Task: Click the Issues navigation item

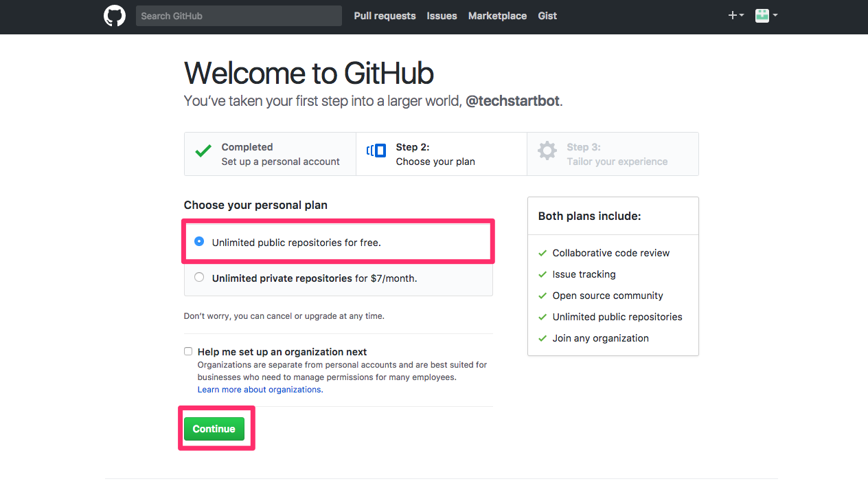Action: (442, 16)
